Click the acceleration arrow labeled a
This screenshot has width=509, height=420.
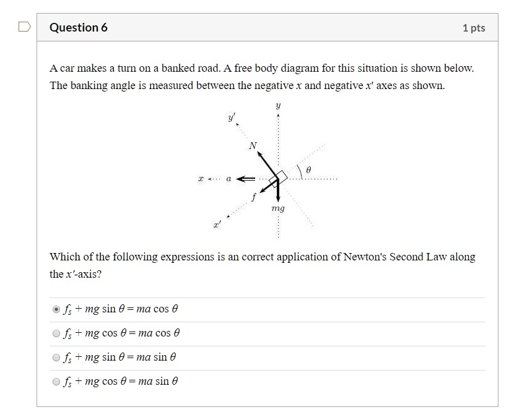(x=246, y=178)
